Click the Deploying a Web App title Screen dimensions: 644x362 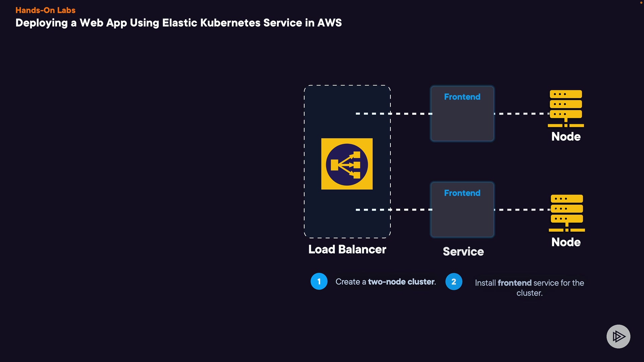coord(178,23)
